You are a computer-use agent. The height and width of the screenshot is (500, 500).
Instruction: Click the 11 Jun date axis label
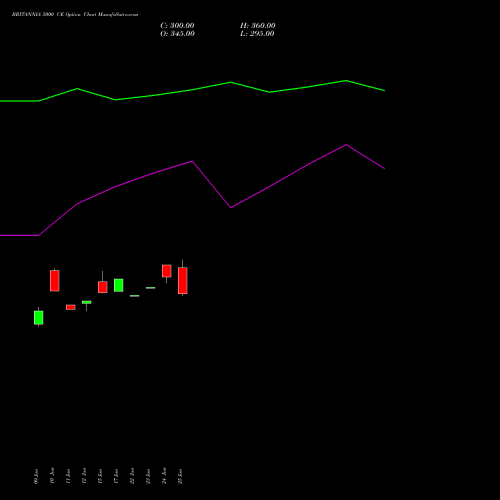[x=68, y=476]
